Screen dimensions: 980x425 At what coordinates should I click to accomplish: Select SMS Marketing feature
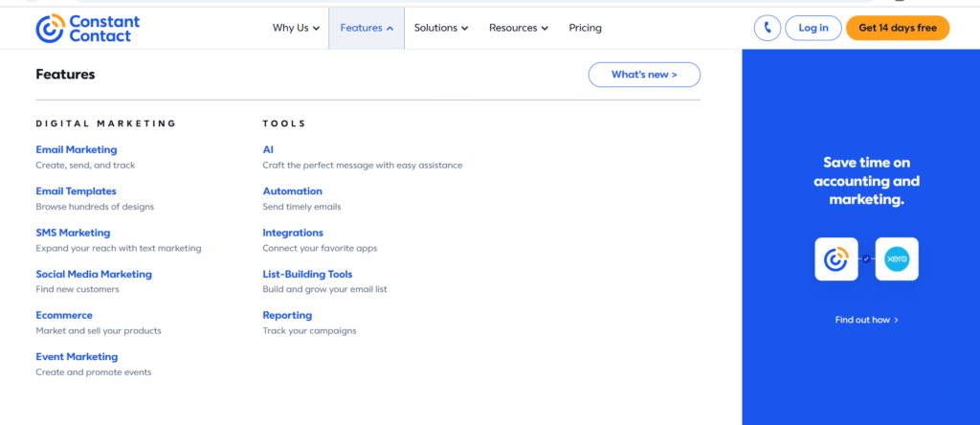73,233
